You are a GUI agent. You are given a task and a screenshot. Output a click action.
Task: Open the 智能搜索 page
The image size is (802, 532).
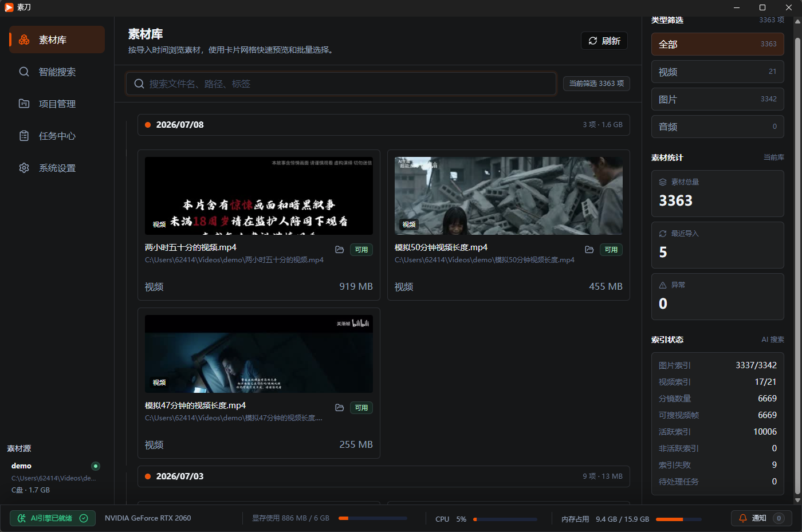(57, 72)
